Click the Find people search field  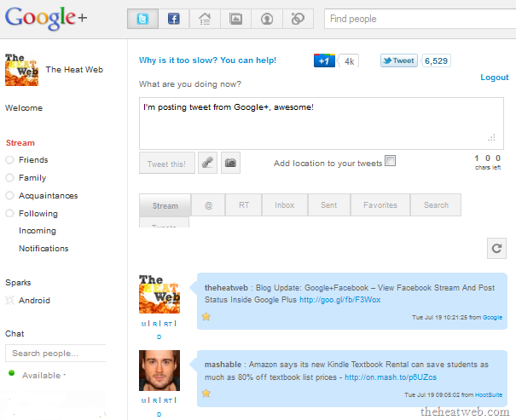coord(420,19)
